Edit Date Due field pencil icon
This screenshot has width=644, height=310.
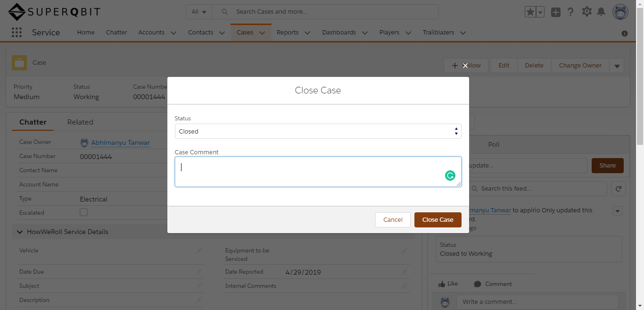pyautogui.click(x=199, y=272)
